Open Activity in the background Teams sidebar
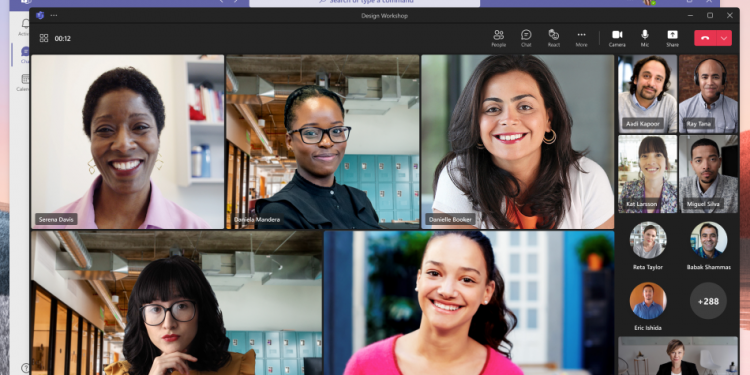This screenshot has height=375, width=750. pos(24,27)
